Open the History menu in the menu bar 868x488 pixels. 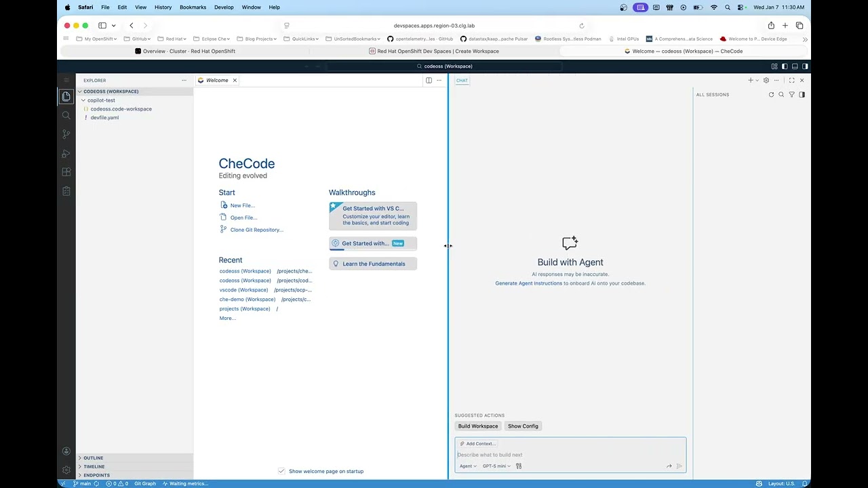click(x=163, y=7)
